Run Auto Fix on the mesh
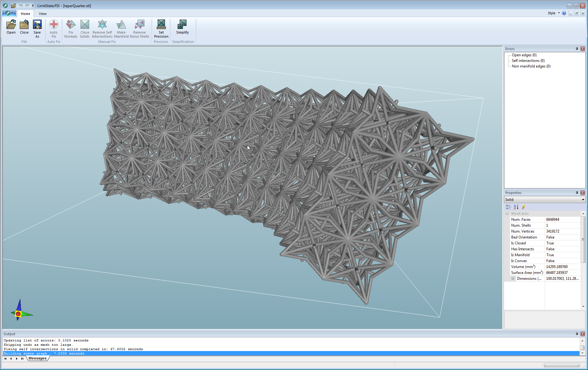This screenshot has height=370, width=588. coord(54,29)
